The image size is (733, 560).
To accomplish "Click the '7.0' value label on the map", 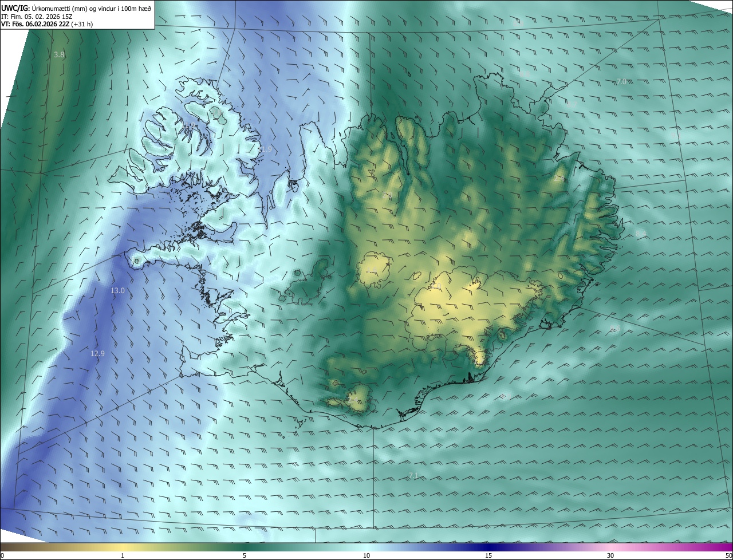I will [x=621, y=82].
